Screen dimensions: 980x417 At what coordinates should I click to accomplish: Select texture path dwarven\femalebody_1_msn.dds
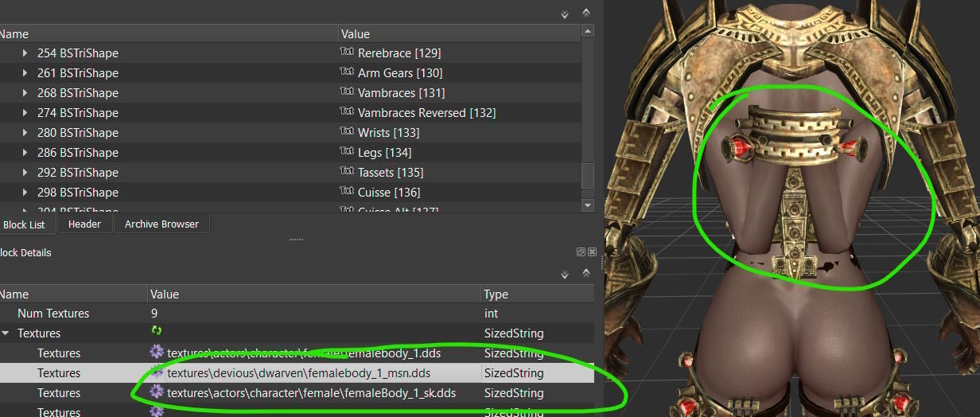point(298,372)
